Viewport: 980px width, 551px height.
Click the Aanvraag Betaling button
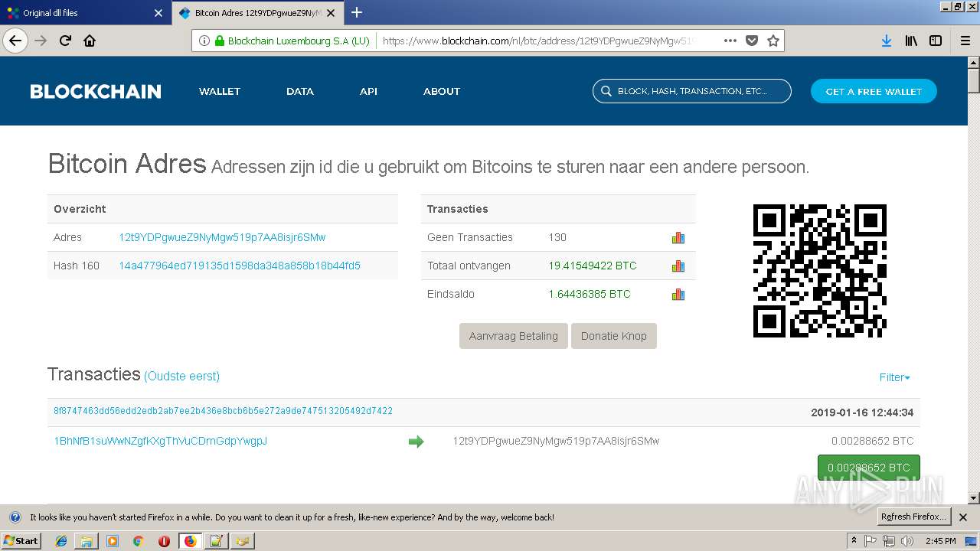coord(514,336)
